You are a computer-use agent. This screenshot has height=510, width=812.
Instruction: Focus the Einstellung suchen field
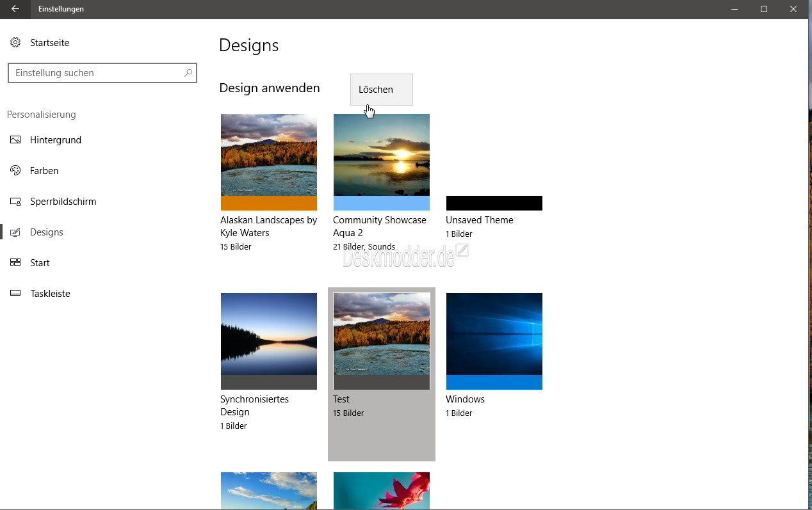(102, 73)
